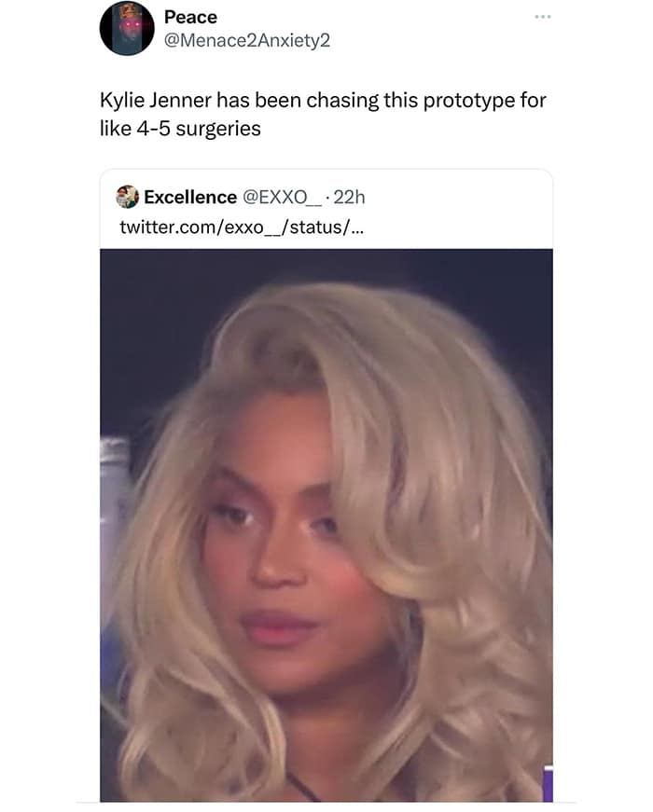Open the 22h timestamp of quoted tweet
This screenshot has width=653, height=812.
(349, 198)
